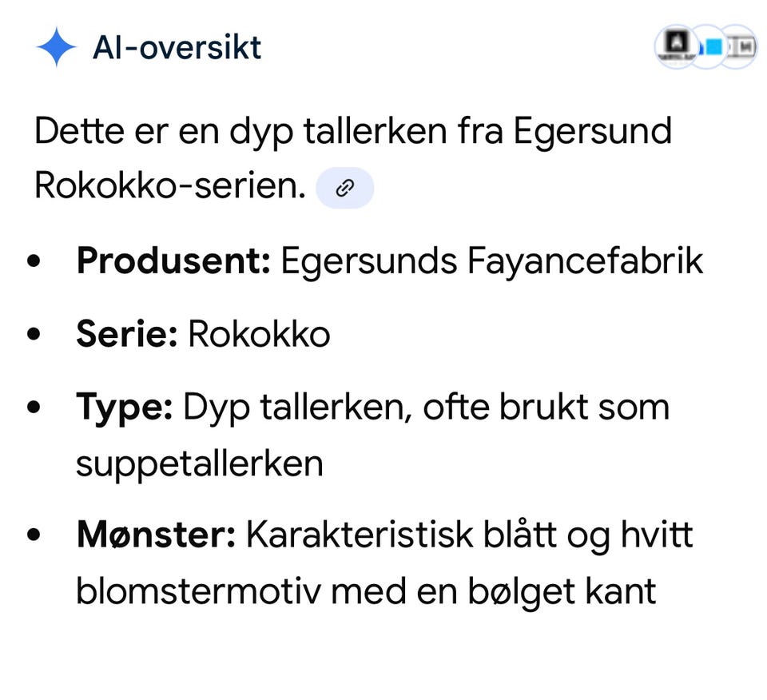Click the Rokokko-serien. text
767x700 pixels.
[170, 186]
